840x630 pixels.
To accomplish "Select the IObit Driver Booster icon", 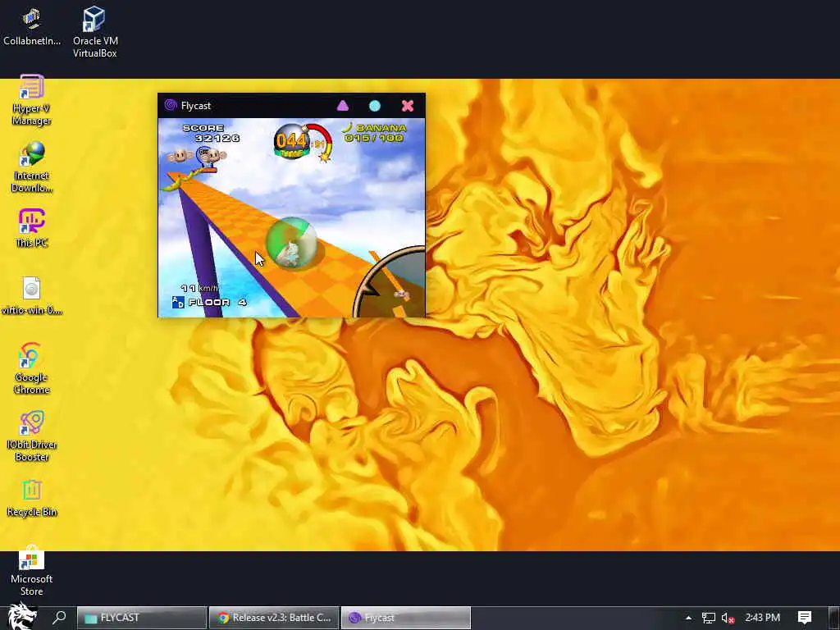I will (x=32, y=436).
